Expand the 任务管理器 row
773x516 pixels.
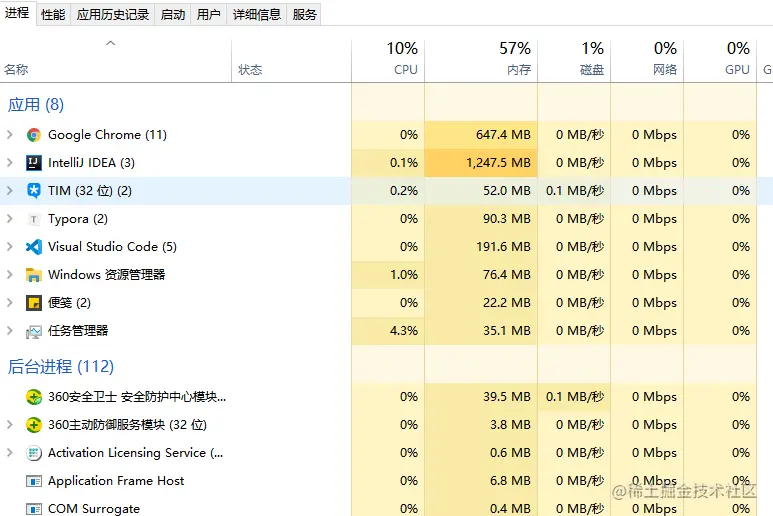[9, 331]
